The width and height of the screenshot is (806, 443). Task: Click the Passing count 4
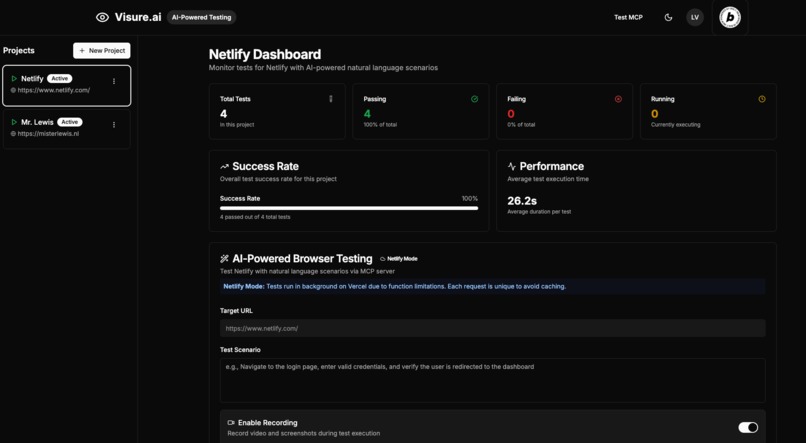click(x=367, y=114)
